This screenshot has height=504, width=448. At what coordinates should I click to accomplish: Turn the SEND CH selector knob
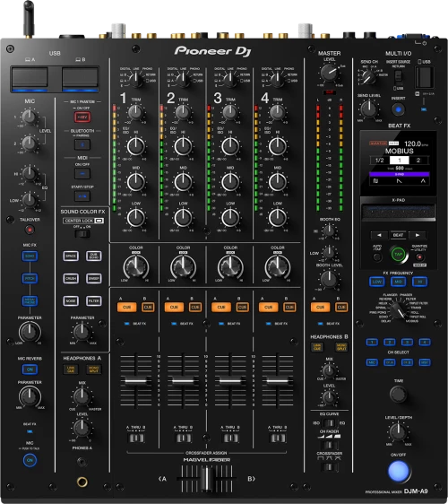pyautogui.click(x=368, y=77)
